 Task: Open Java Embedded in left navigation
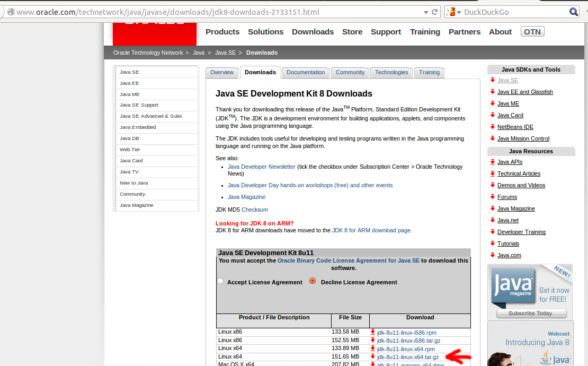tap(157, 127)
